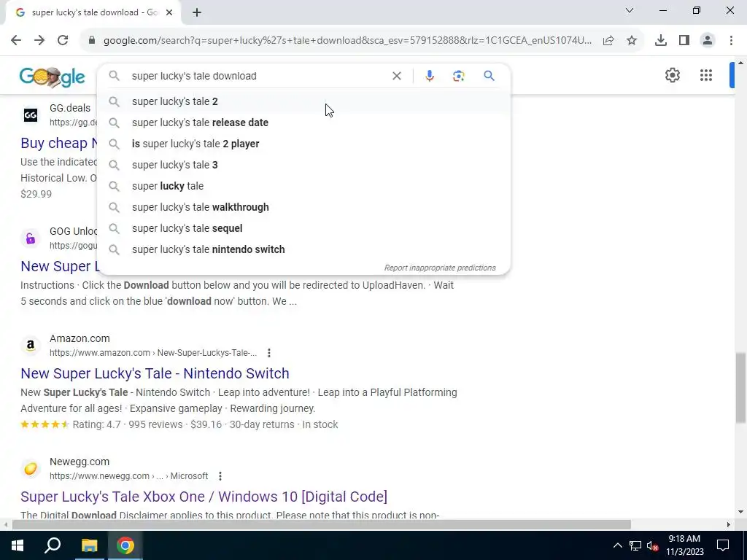This screenshot has height=560, width=747.
Task: Select suggestion is super lucky's tale 2 player
Action: click(x=304, y=144)
